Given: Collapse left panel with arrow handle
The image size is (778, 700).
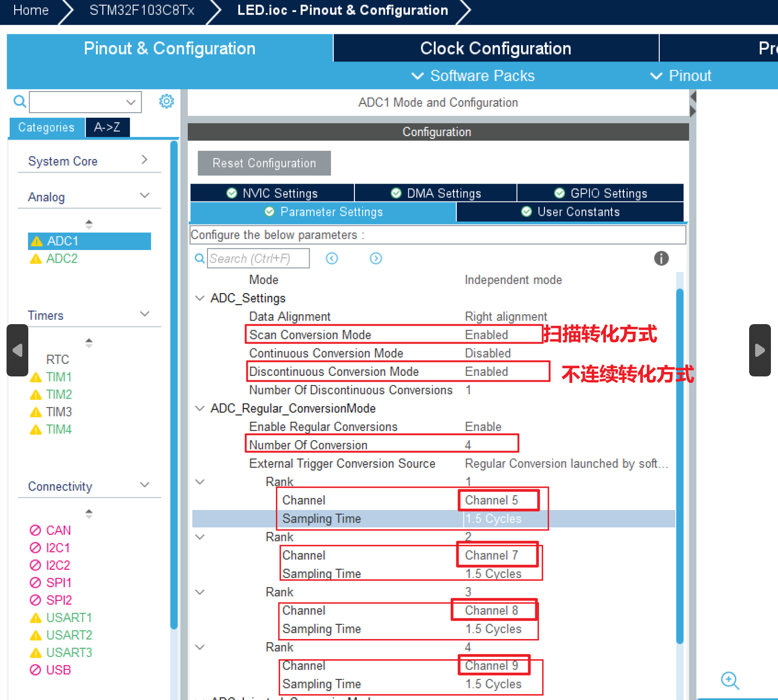Looking at the screenshot, I should (x=17, y=350).
